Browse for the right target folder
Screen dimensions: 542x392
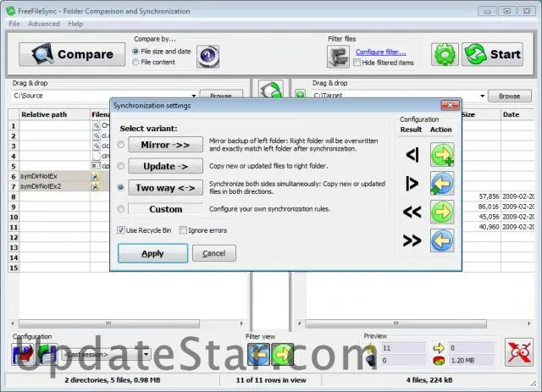point(510,96)
